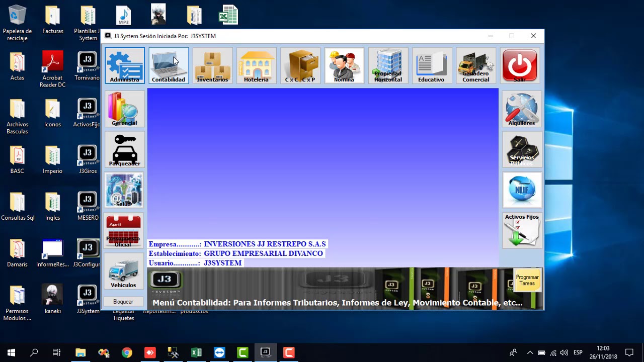
Task: Select the Consultas Sql desktop folder
Action: (x=17, y=207)
